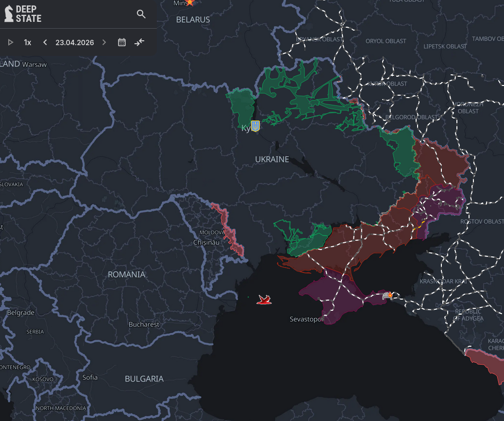The width and height of the screenshot is (504, 421).
Task: Click the KRASNODAR KRAI label
Action: (443, 281)
